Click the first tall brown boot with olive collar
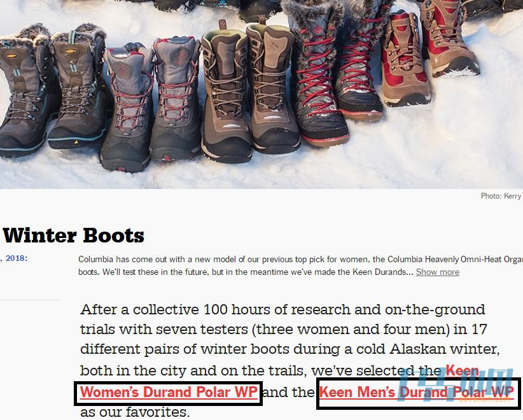Image resolution: width=523 pixels, height=420 pixels. [x=226, y=94]
